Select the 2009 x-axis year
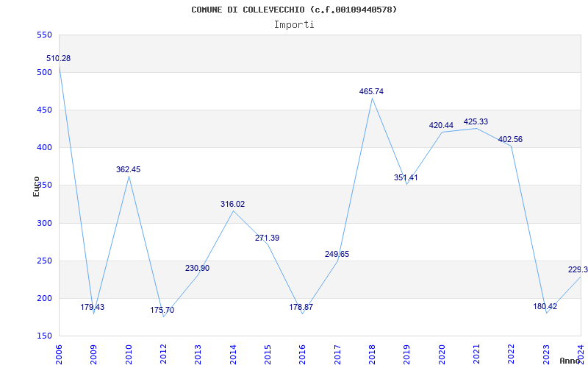 point(93,354)
